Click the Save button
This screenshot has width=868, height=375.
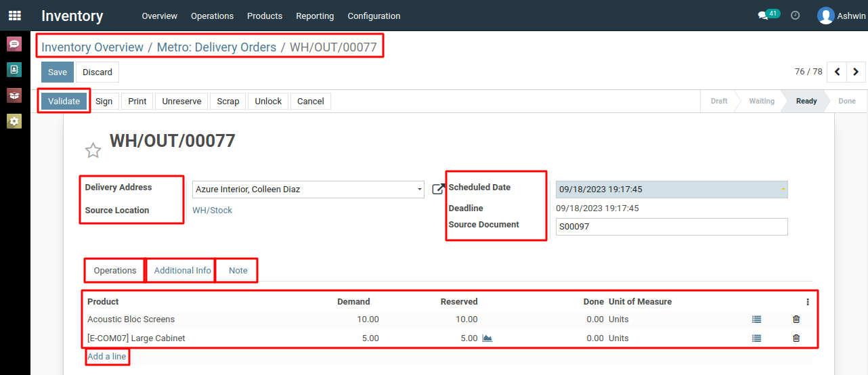58,72
